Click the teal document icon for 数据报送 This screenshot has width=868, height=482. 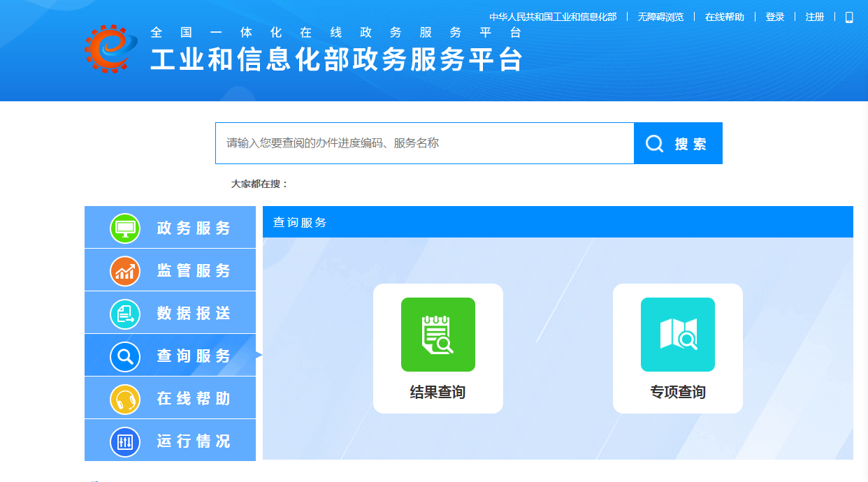pyautogui.click(x=125, y=314)
